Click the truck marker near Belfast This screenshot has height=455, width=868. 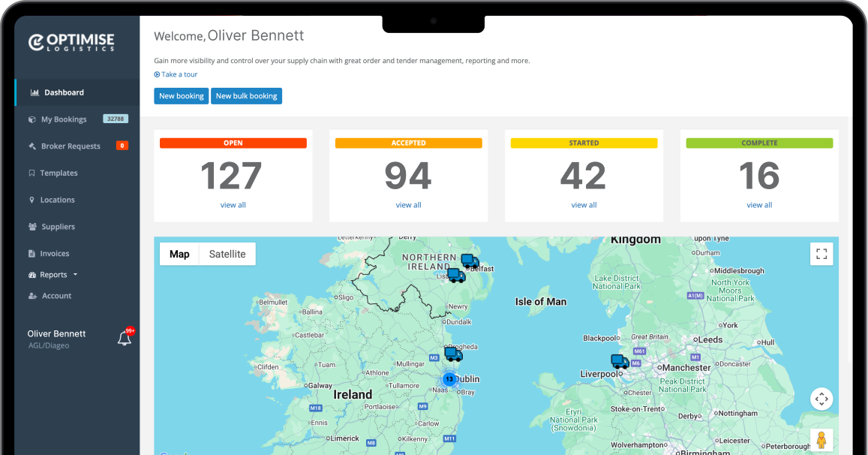point(470,261)
